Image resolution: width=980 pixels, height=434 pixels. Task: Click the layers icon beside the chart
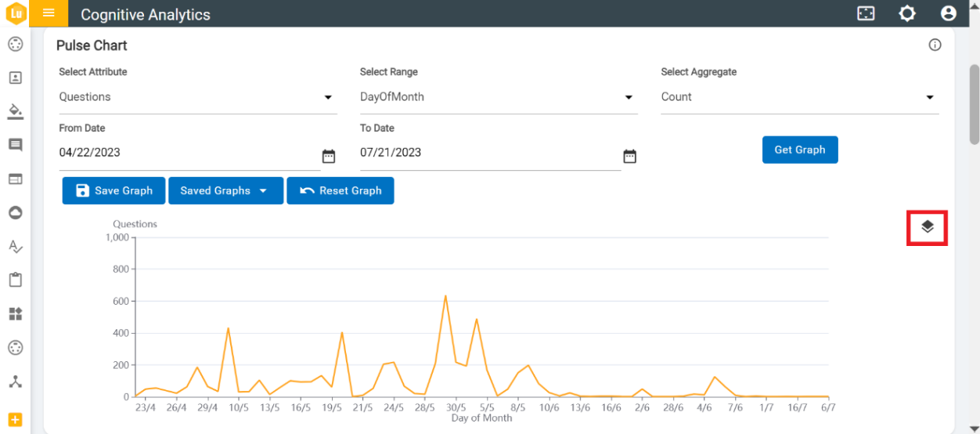(x=928, y=227)
